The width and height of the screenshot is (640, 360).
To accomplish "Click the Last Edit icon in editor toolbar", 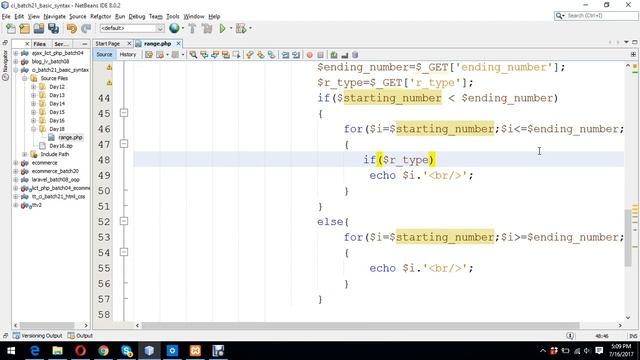I will coord(149,55).
